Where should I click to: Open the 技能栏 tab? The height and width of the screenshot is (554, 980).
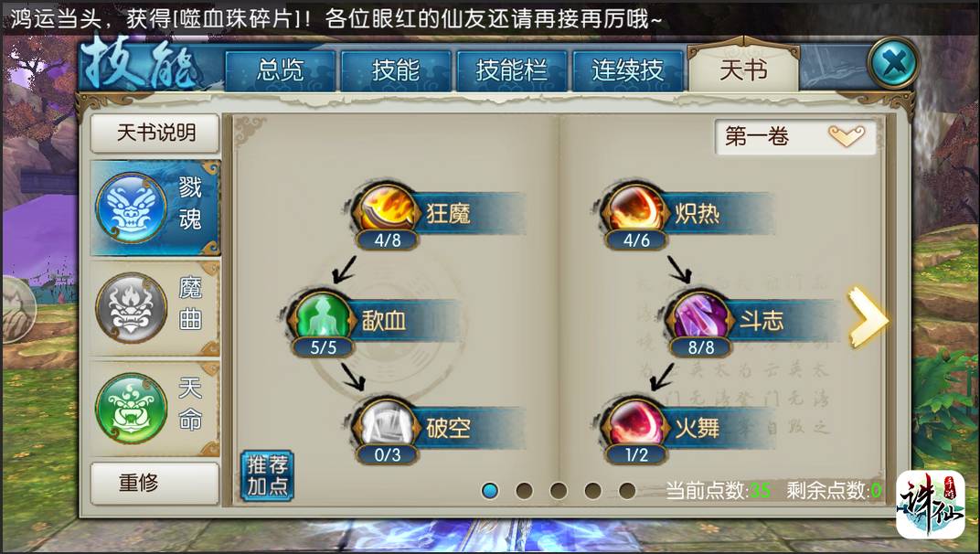point(511,70)
